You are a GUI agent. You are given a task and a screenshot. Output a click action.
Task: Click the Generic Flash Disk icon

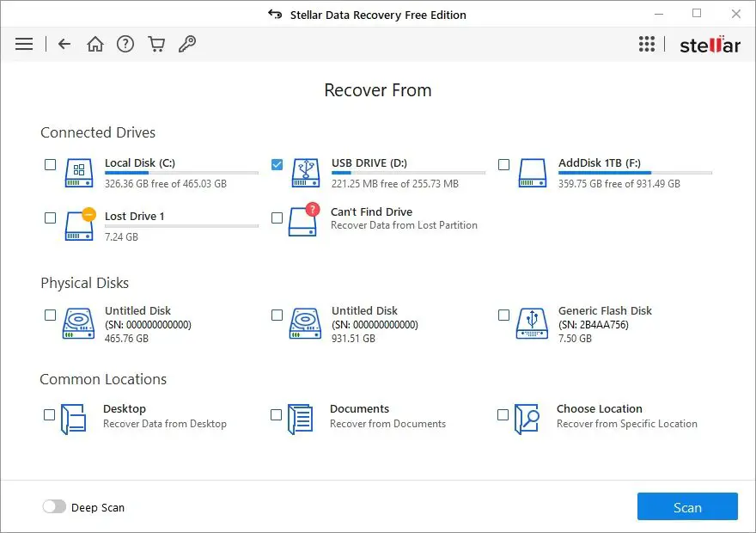click(533, 323)
